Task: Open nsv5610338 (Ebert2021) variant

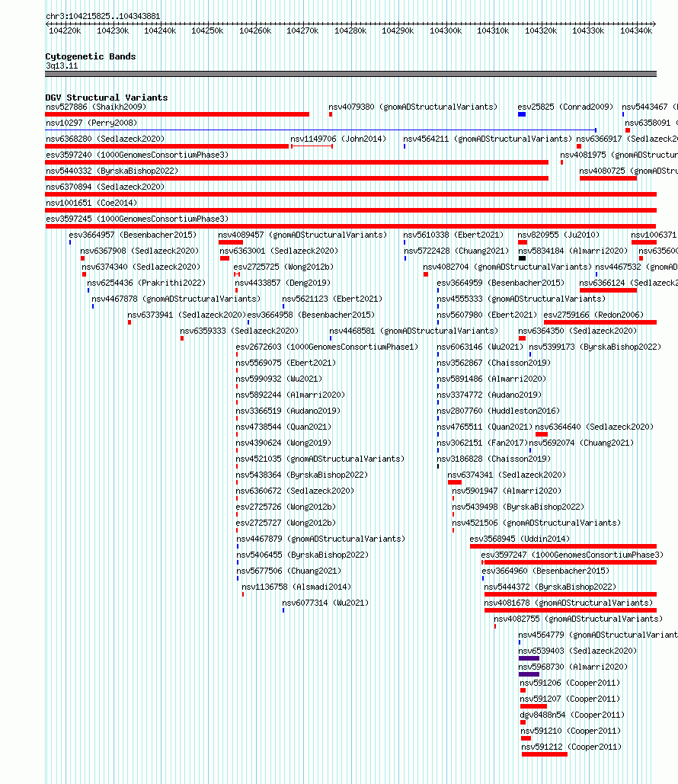Action: click(x=453, y=235)
